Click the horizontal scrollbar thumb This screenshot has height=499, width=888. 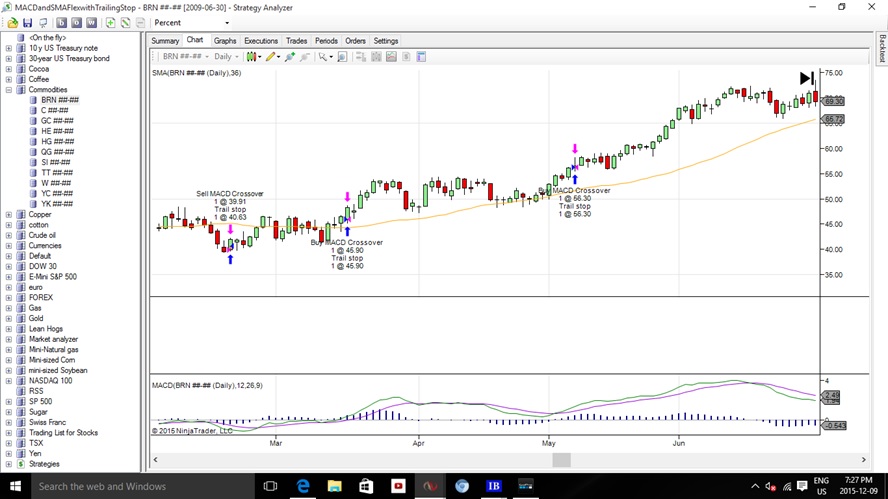coord(561,460)
